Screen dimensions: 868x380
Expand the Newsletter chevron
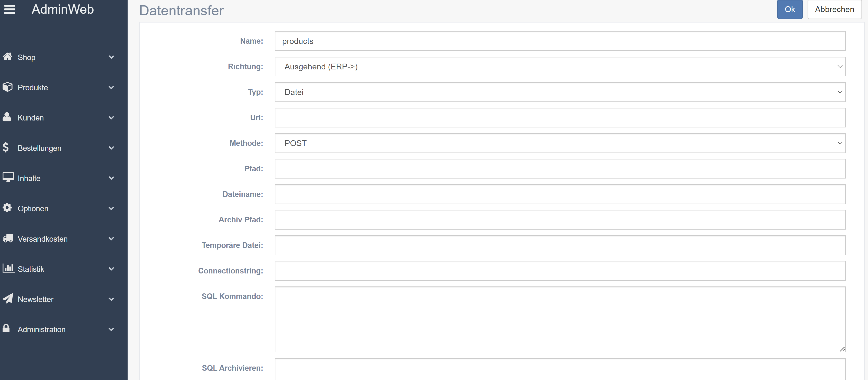tap(111, 299)
